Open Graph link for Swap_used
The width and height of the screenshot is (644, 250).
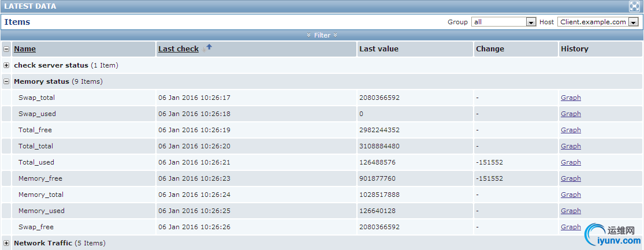point(571,114)
